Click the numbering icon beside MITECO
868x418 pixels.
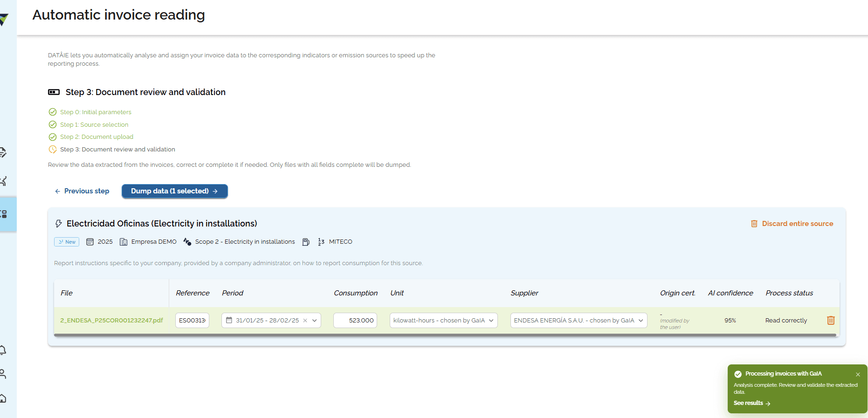pyautogui.click(x=321, y=242)
